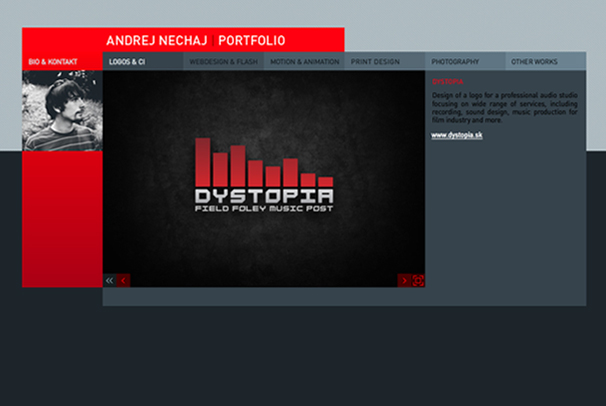The height and width of the screenshot is (406, 606).
Task: Click the red equalizer bars in logo
Action: [260, 165]
